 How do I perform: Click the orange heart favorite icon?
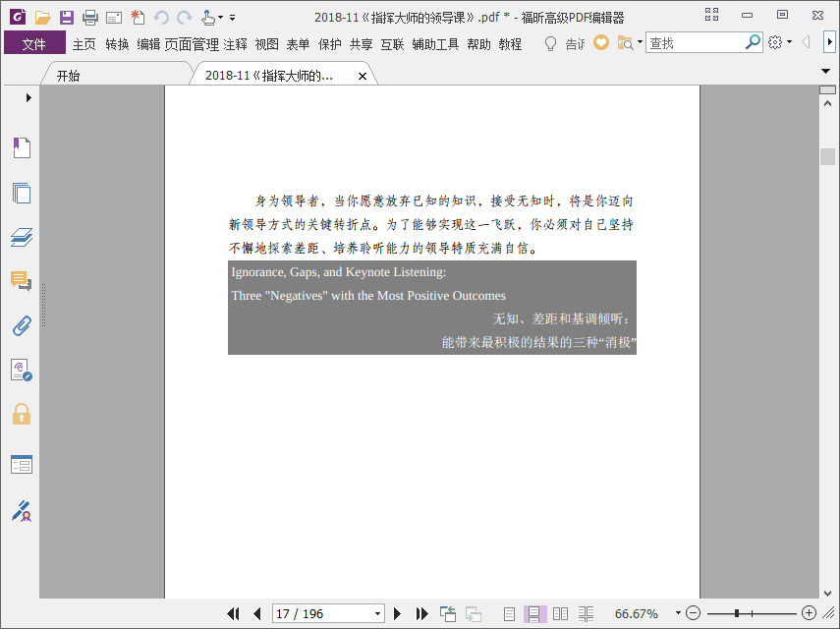click(x=601, y=42)
